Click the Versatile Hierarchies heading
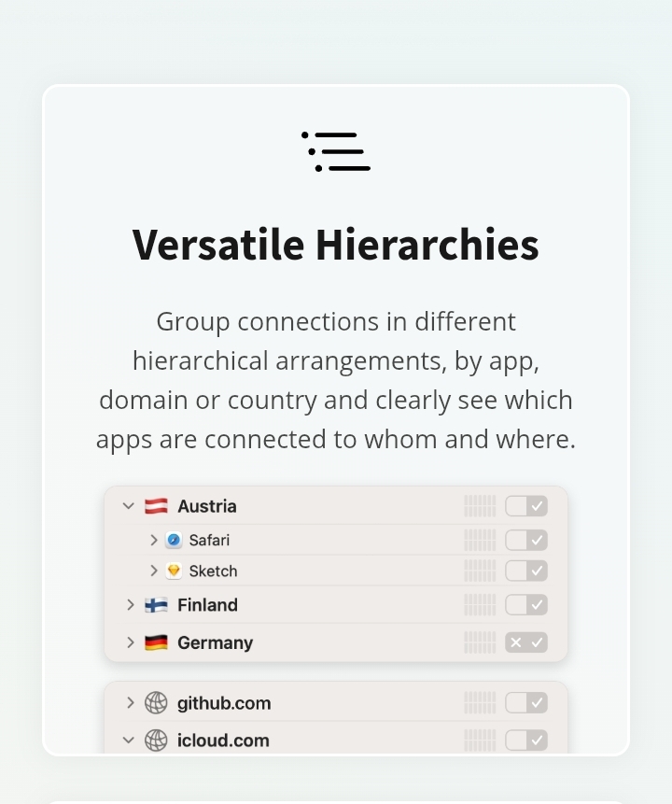Image resolution: width=672 pixels, height=804 pixels. pyautogui.click(x=336, y=245)
